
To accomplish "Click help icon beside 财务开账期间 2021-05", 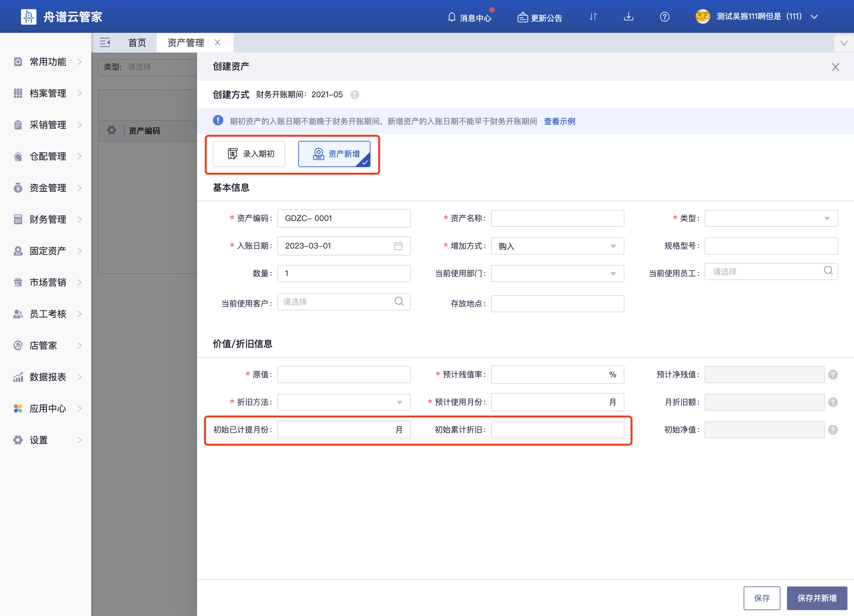I will point(354,95).
